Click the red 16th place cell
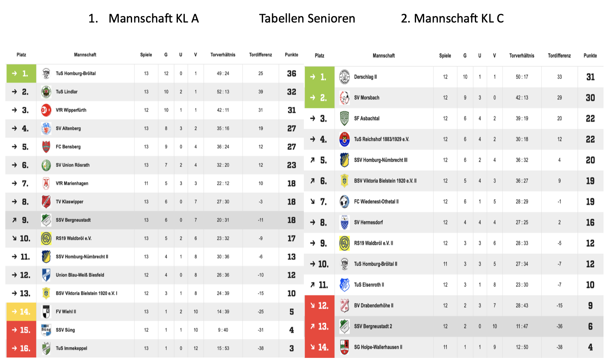This screenshot has width=610, height=364. [x=21, y=348]
